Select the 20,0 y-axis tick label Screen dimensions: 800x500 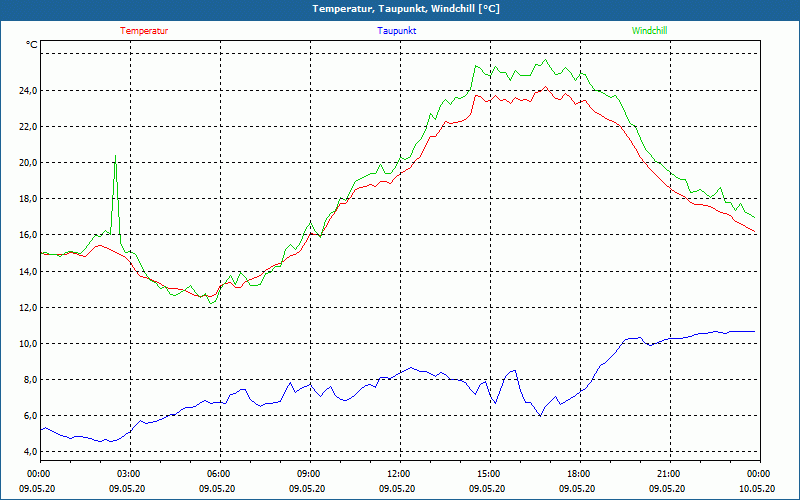26,162
